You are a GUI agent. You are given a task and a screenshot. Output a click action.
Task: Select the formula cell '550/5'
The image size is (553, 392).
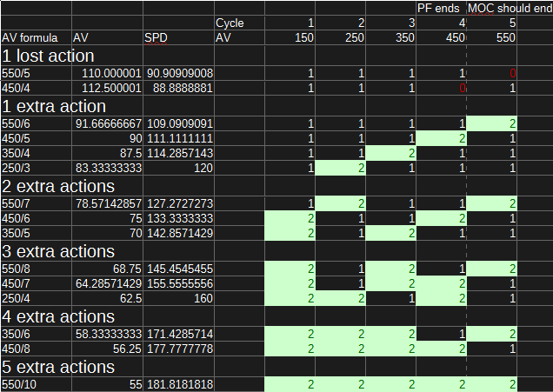tap(36, 73)
